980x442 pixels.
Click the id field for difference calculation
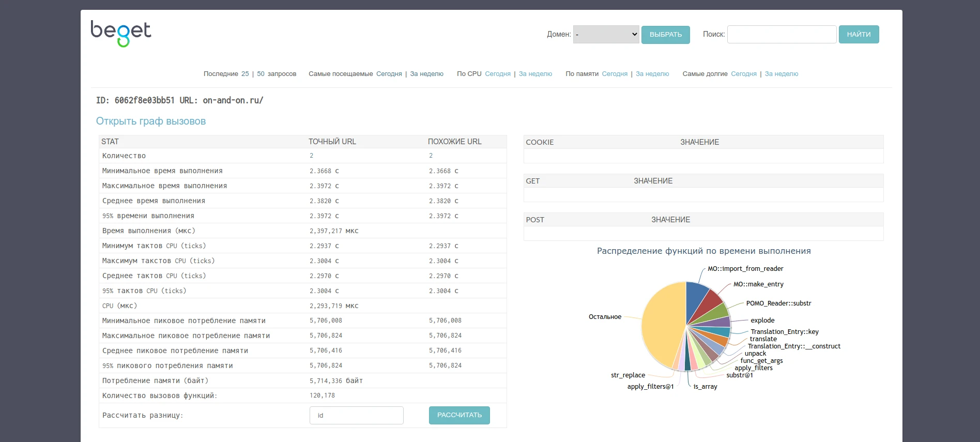coord(356,415)
